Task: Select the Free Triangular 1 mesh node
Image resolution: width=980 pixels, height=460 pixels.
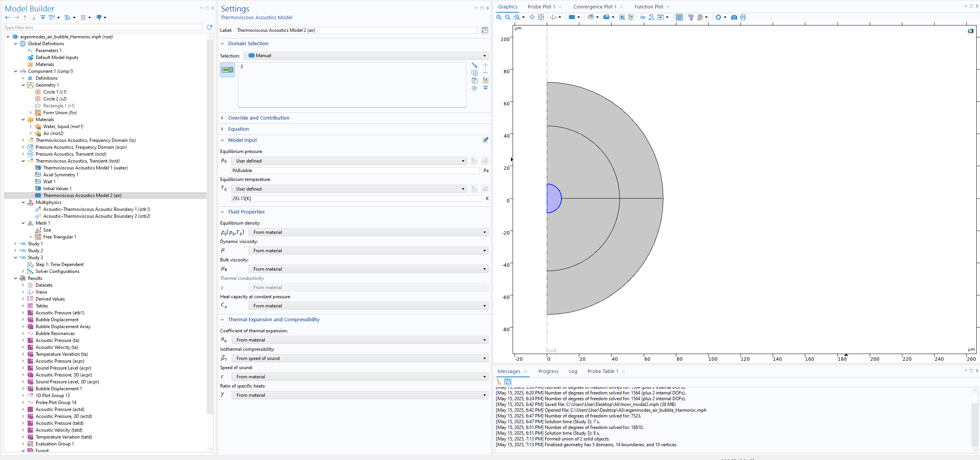Action: coord(59,237)
